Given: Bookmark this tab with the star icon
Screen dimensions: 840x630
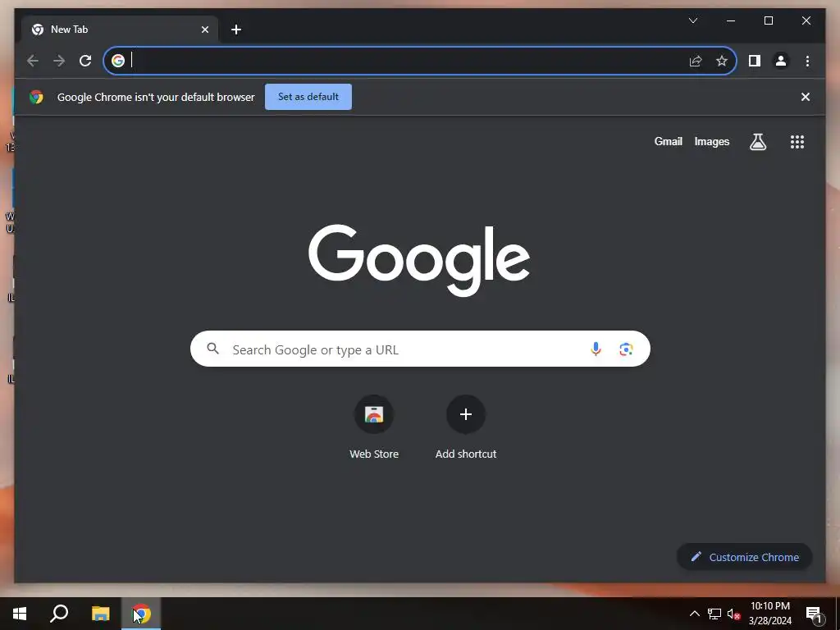Looking at the screenshot, I should point(722,61).
